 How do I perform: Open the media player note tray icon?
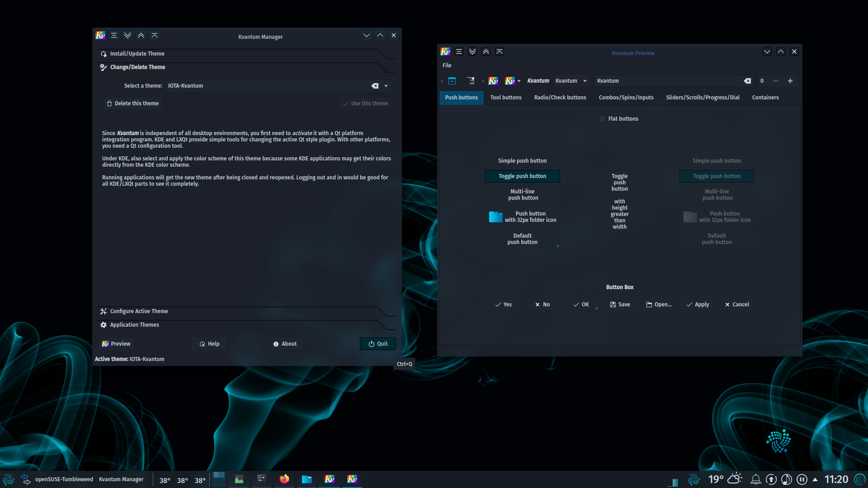787,479
